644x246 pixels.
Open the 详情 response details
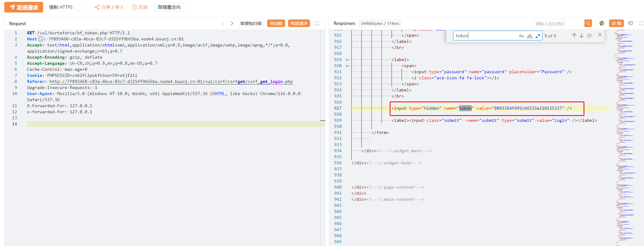(x=616, y=23)
